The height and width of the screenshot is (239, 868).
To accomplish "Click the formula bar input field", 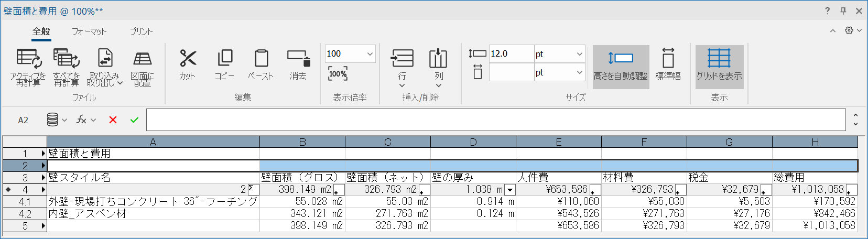I will [495, 120].
